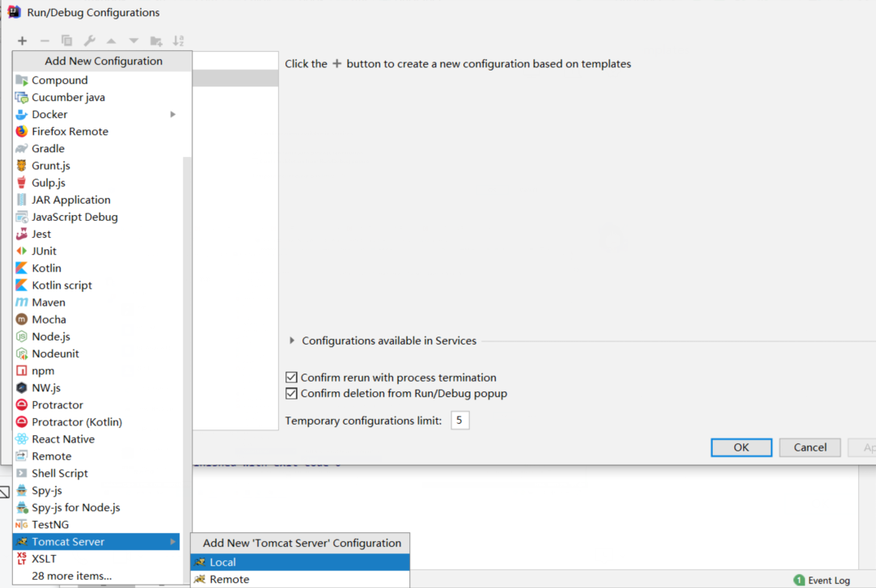Toggle Confirm deletion from Run/Debug popup
Screen dimensions: 876x588
click(x=291, y=393)
